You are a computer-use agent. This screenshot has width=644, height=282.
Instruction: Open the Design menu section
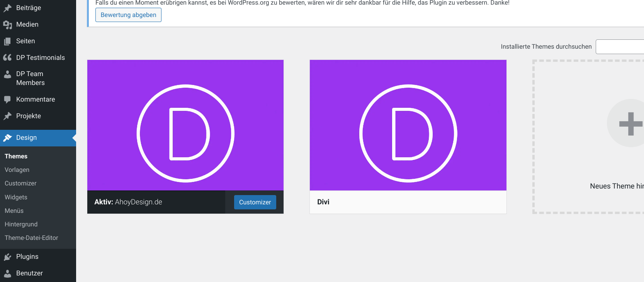(26, 138)
